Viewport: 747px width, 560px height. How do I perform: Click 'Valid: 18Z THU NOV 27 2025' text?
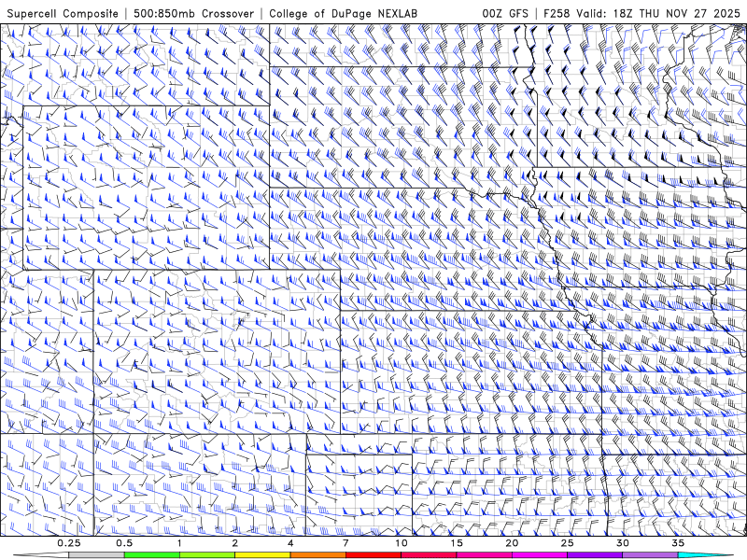coord(659,13)
